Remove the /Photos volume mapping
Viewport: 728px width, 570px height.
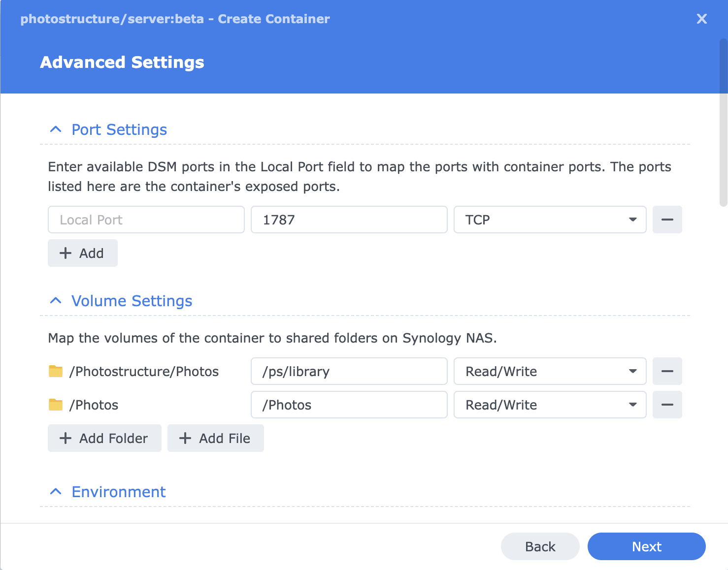point(667,405)
